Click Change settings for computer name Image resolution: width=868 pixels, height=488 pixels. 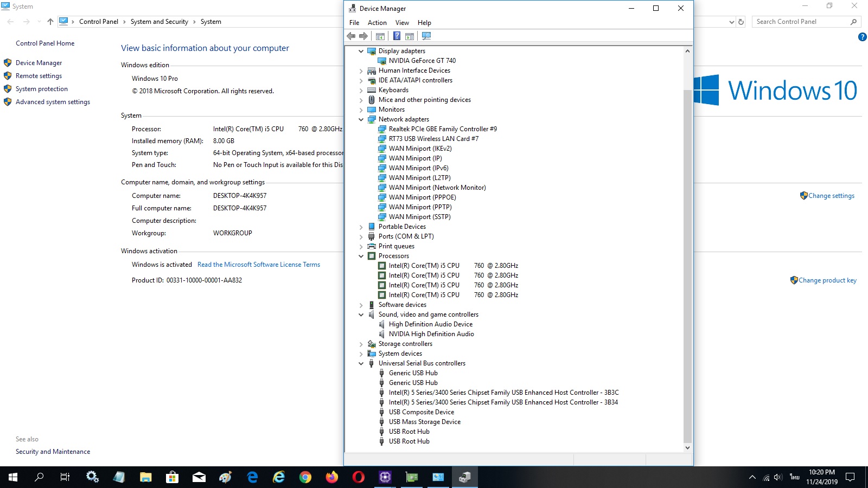[x=831, y=196]
